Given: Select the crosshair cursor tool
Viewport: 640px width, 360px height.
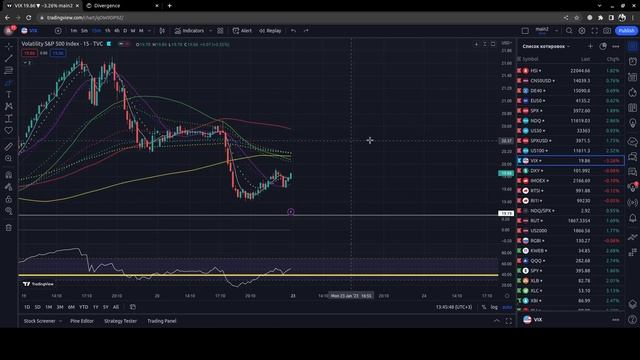Looking at the screenshot, I should coord(9,47).
